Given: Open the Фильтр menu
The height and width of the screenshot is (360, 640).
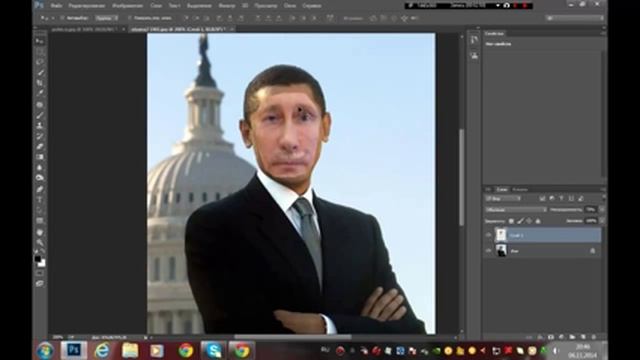Looking at the screenshot, I should (x=227, y=6).
